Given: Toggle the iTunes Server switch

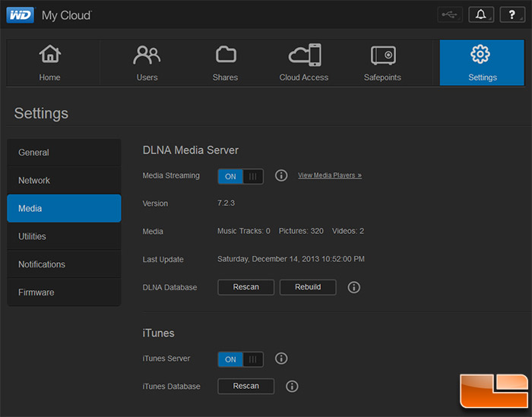Looking at the screenshot, I should coord(241,359).
